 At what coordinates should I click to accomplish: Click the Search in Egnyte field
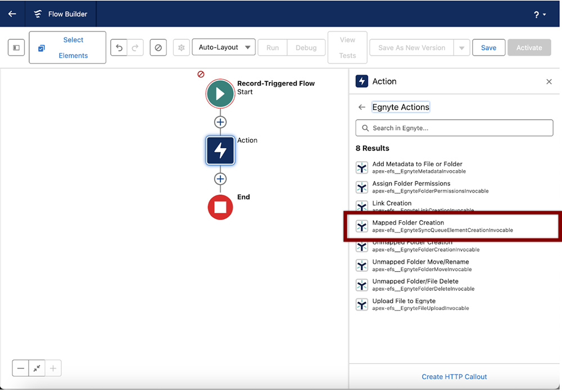[x=454, y=128]
